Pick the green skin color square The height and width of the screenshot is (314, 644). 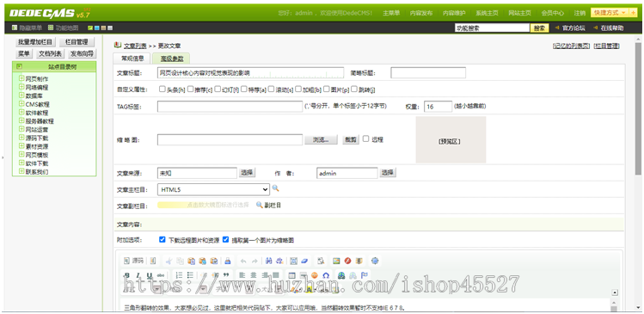coord(90,28)
